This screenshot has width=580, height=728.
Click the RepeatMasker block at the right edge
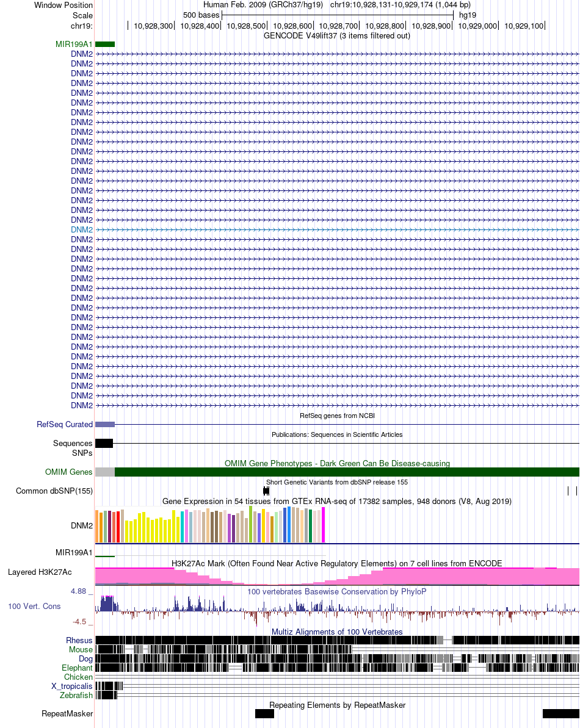[x=561, y=713]
